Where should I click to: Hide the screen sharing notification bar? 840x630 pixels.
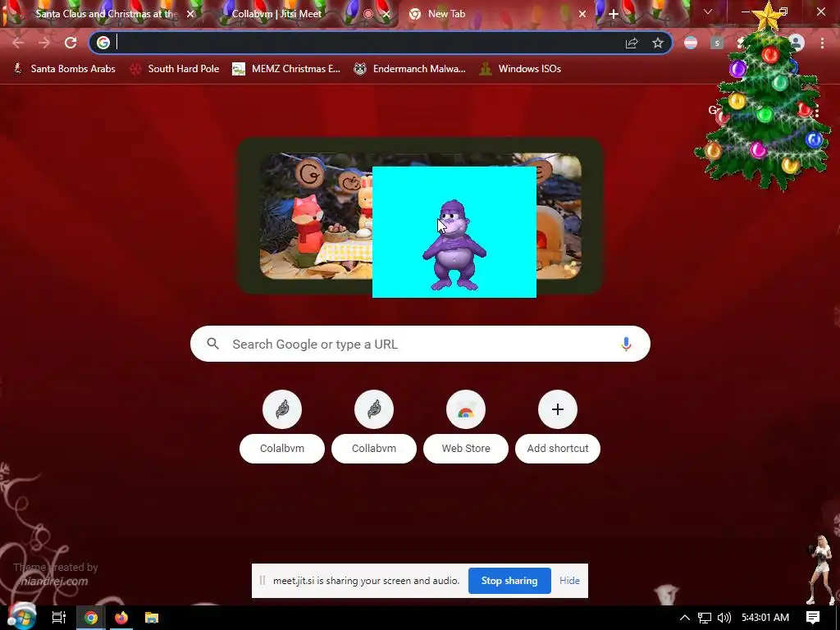click(x=569, y=581)
